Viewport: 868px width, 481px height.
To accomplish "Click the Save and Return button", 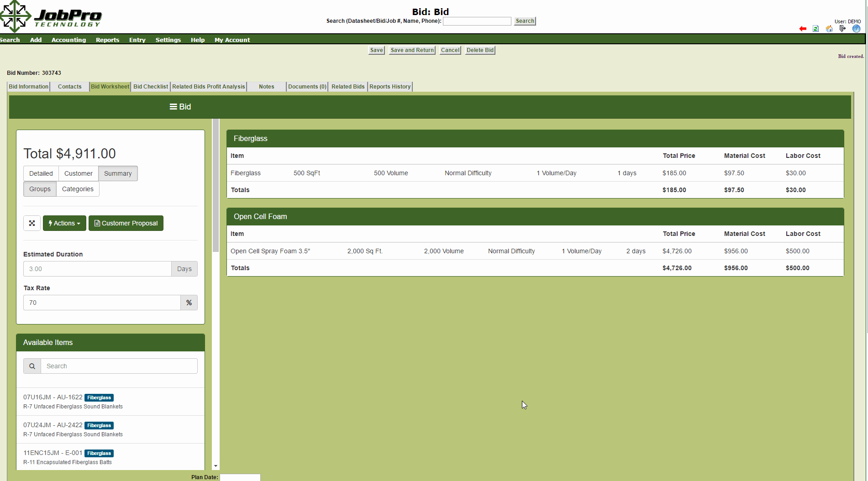I will (411, 50).
